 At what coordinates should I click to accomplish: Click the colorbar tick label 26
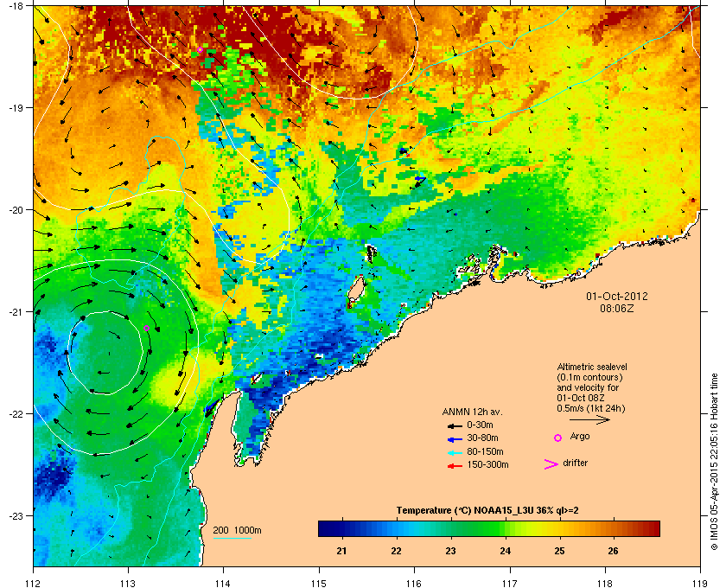coord(613,551)
